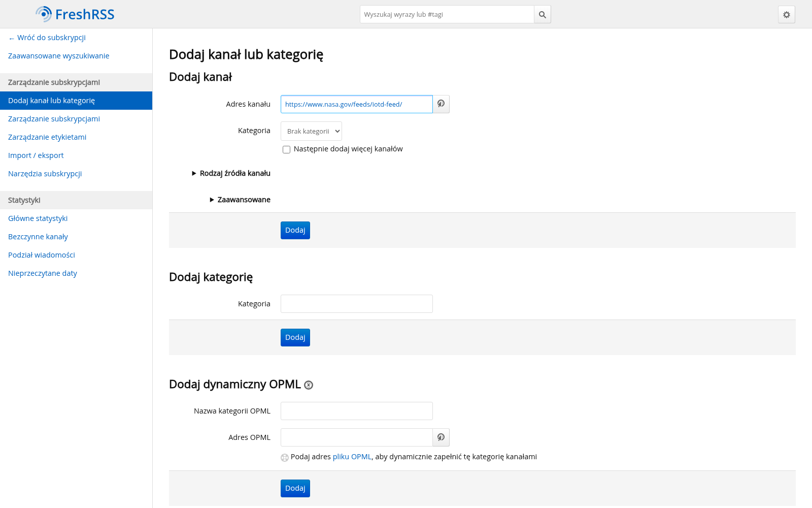Viewport: 812px width, 508px height.
Task: Select Dodaj kanał lub kategorię menu item
Action: [x=76, y=101]
